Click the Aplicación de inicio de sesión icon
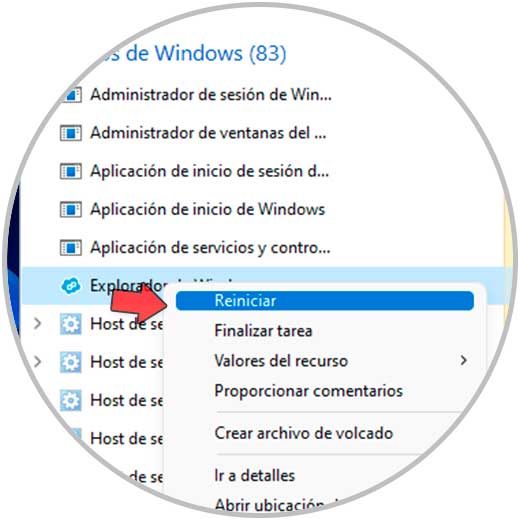 (71, 171)
